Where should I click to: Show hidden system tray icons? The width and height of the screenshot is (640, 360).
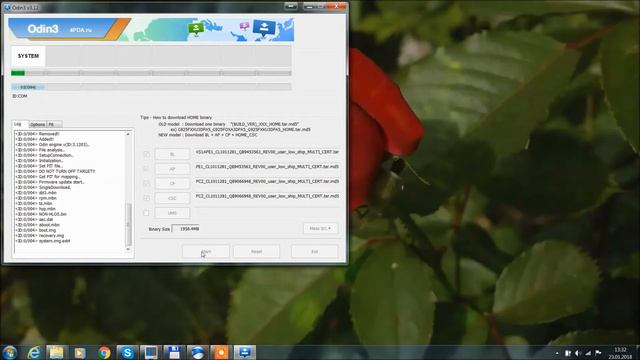click(x=557, y=353)
